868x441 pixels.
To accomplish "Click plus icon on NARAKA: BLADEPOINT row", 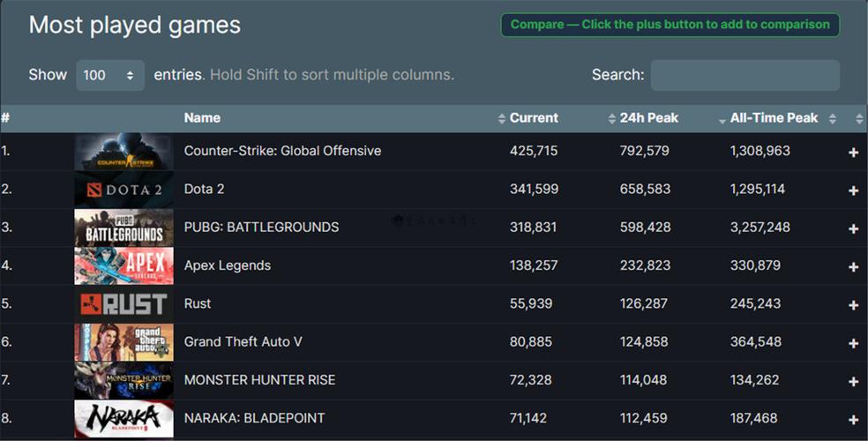I will pyautogui.click(x=853, y=420).
